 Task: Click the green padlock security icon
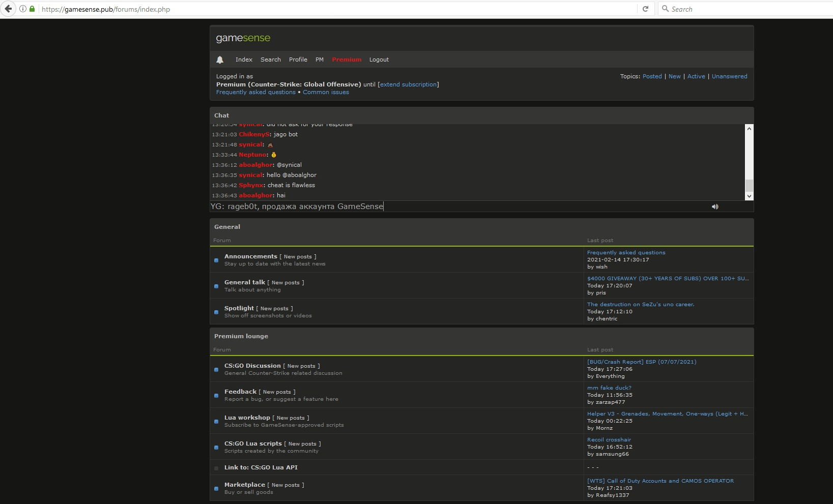pos(32,9)
